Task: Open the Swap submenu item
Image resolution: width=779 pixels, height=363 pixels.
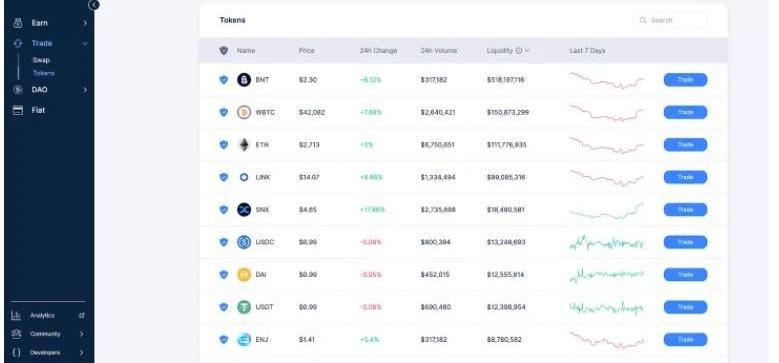Action: tap(41, 60)
